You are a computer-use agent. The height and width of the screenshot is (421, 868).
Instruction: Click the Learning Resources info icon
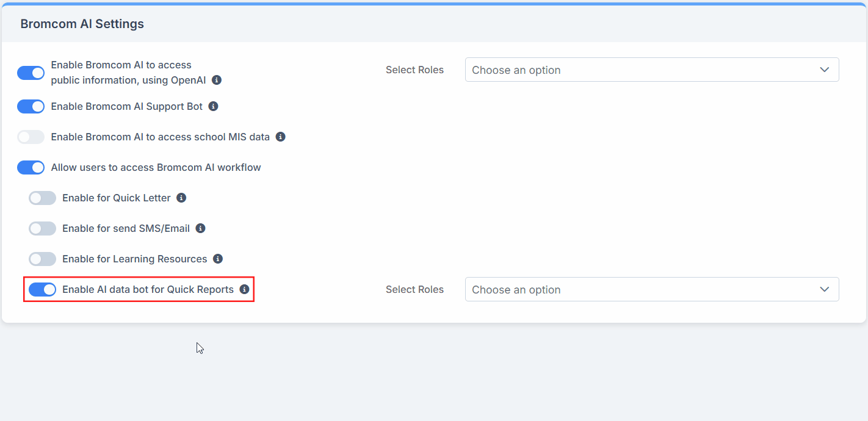pos(218,259)
